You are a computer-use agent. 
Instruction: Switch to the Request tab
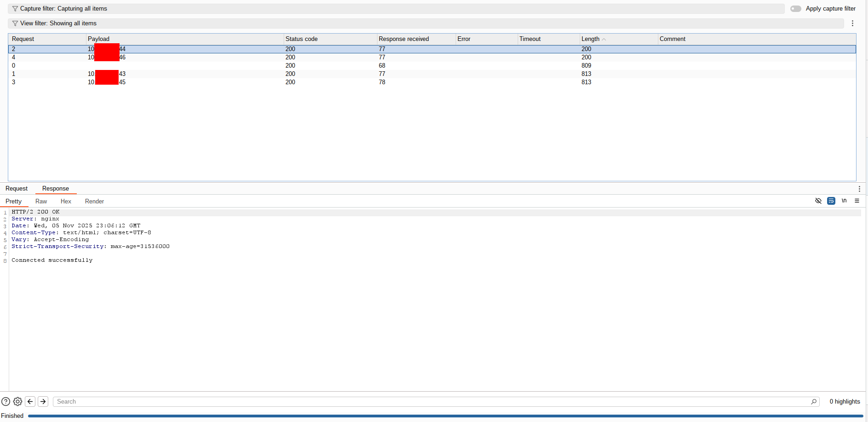pos(16,188)
